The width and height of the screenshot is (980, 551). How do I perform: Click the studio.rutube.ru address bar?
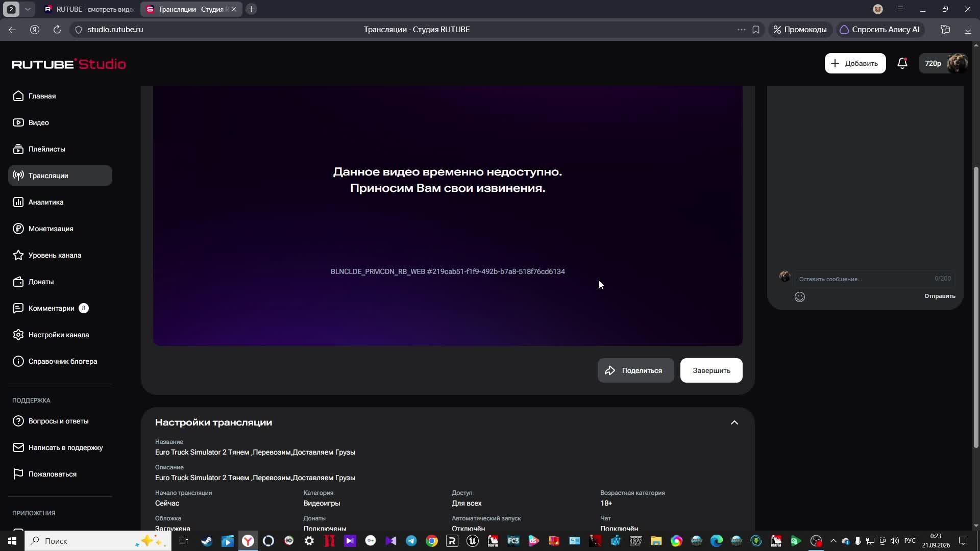(x=115, y=30)
